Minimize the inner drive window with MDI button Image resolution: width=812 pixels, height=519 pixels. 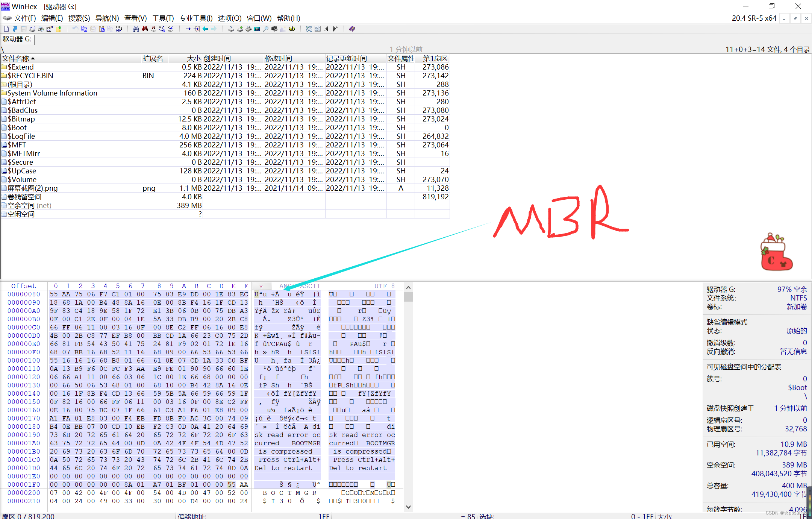tap(784, 18)
